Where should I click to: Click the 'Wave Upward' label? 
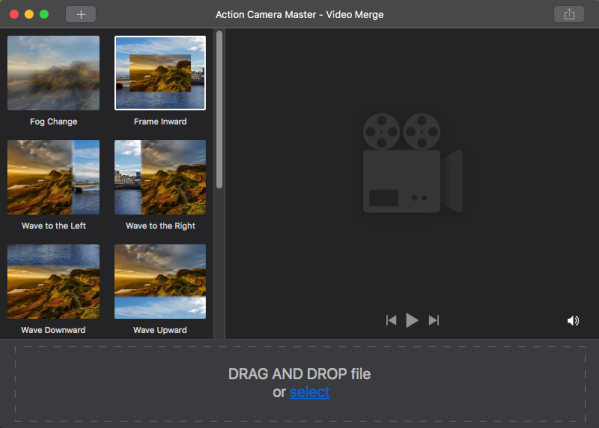(x=160, y=330)
